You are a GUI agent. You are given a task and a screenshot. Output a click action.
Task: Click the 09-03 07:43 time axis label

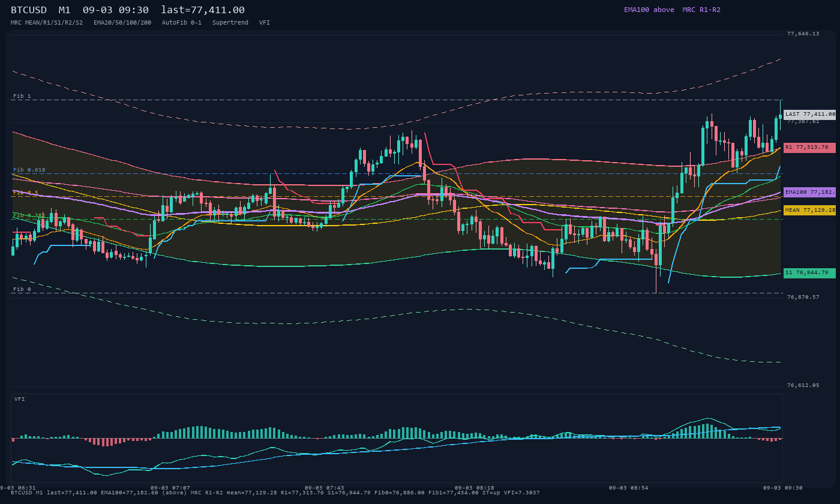tap(325, 488)
